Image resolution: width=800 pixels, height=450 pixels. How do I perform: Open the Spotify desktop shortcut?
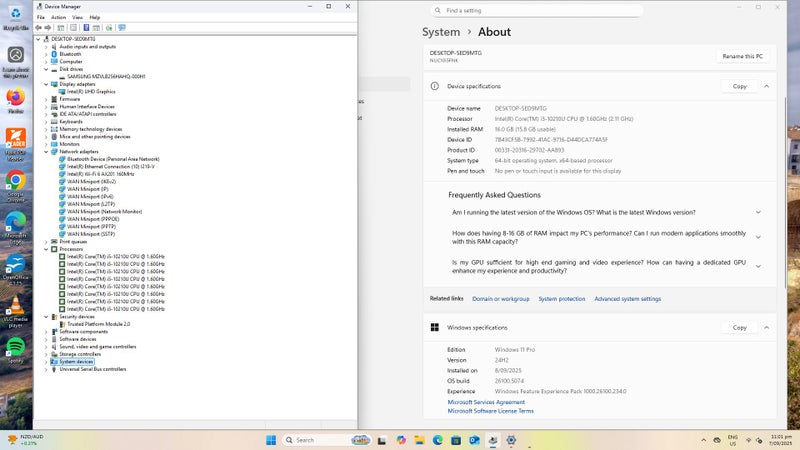tap(15, 347)
